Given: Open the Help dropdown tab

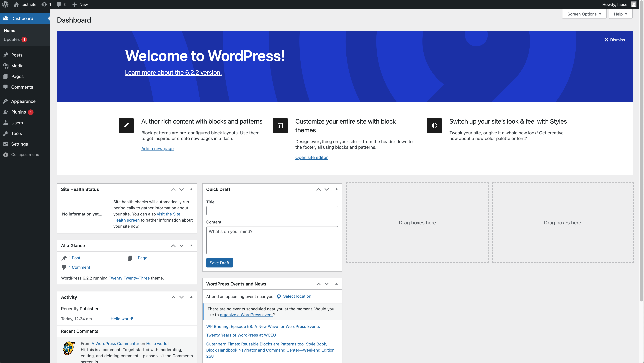Looking at the screenshot, I should click(x=621, y=14).
